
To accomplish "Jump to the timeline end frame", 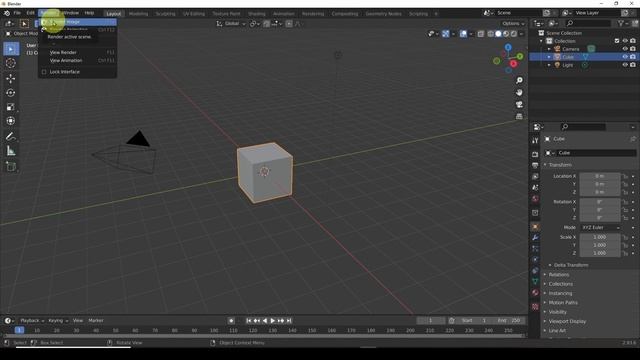I will click(x=289, y=321).
